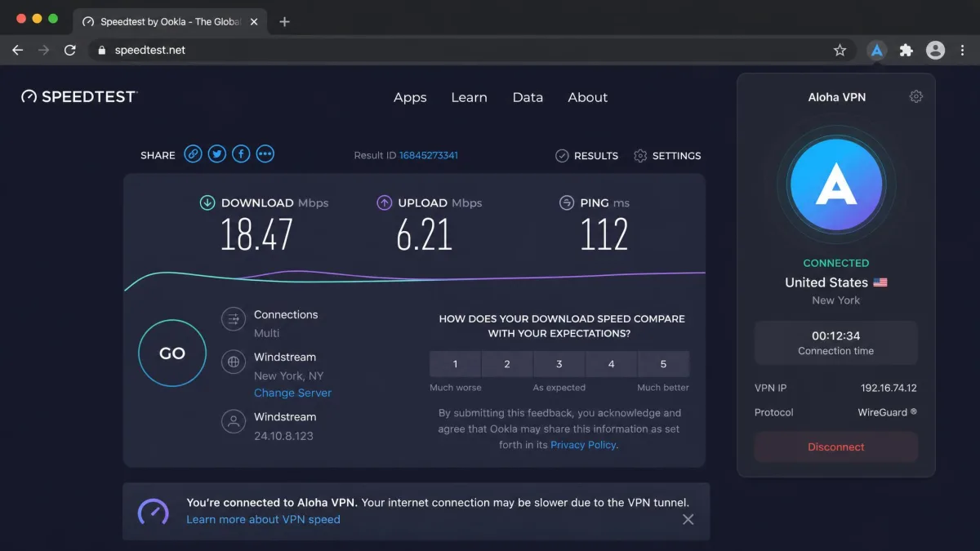Click the VPN IP value 192.16.74.12

point(889,389)
